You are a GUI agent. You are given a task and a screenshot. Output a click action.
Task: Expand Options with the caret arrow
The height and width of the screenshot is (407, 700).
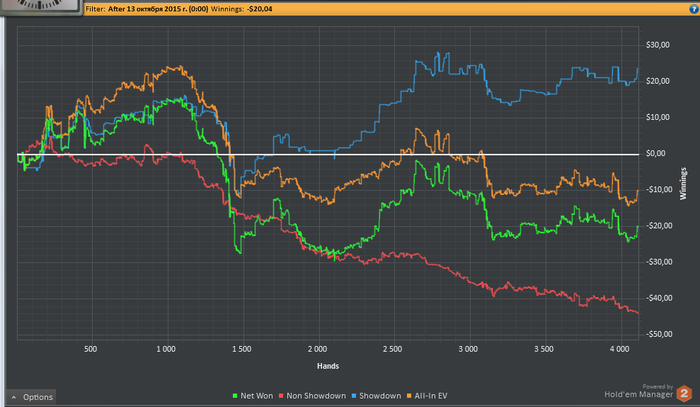coord(14,397)
